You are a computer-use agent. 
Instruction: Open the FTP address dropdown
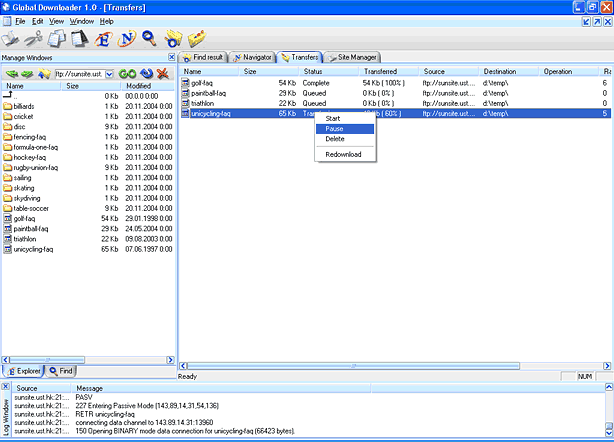tap(110, 74)
